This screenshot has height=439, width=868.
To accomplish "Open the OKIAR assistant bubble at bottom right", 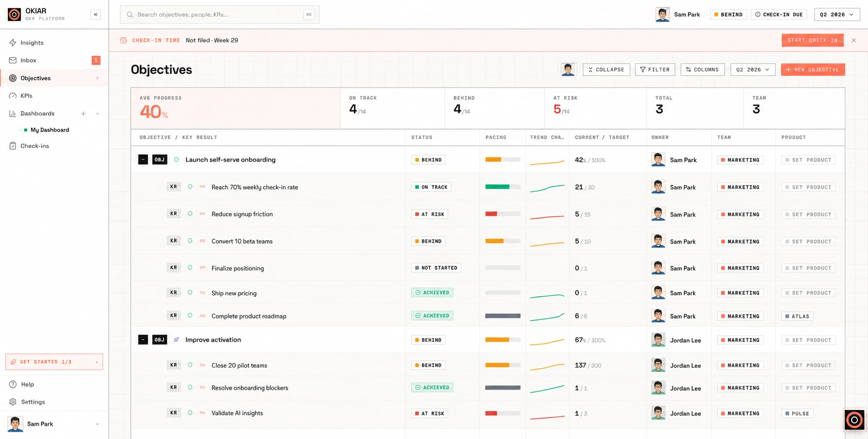I will point(854,420).
